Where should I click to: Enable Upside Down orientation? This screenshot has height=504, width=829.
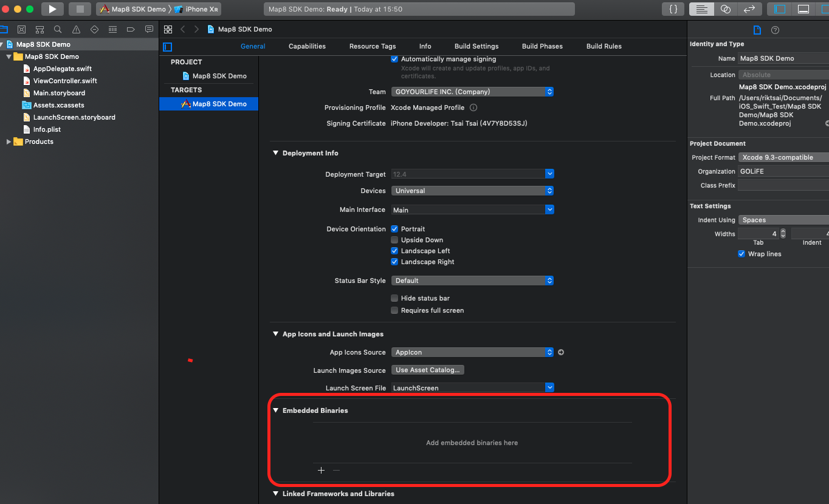tap(394, 240)
